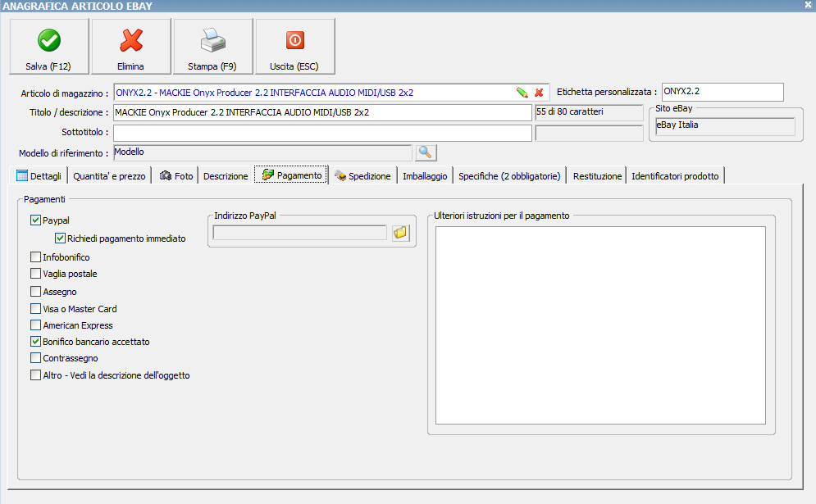Click the Indirizzo PayPal input field
Viewport: 816px width, 504px height.
pos(300,233)
